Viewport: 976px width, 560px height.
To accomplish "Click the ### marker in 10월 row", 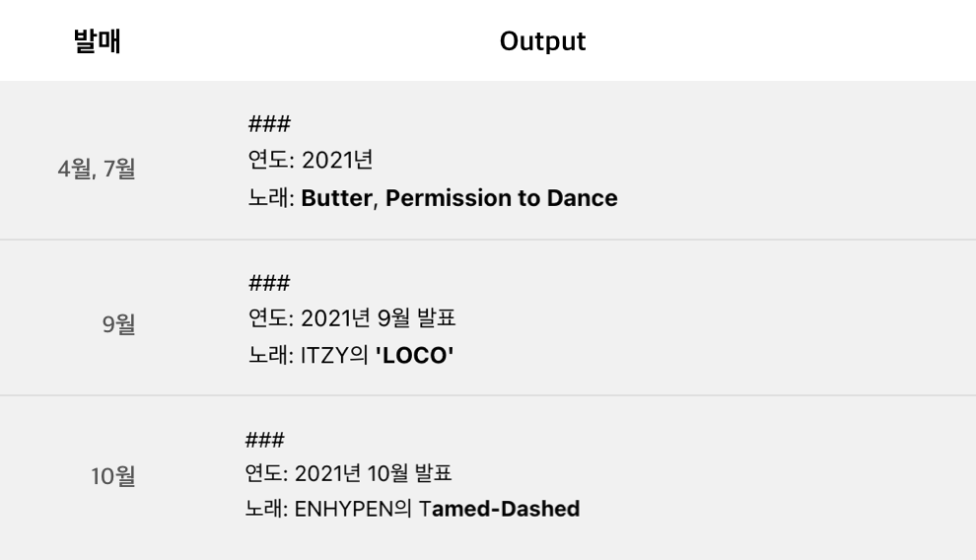I will click(x=264, y=440).
